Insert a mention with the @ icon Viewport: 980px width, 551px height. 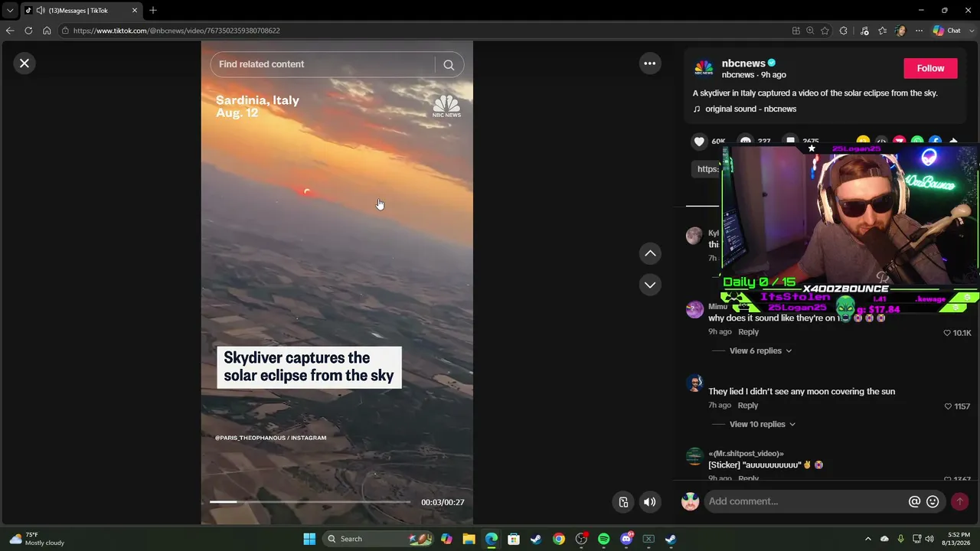coord(914,501)
